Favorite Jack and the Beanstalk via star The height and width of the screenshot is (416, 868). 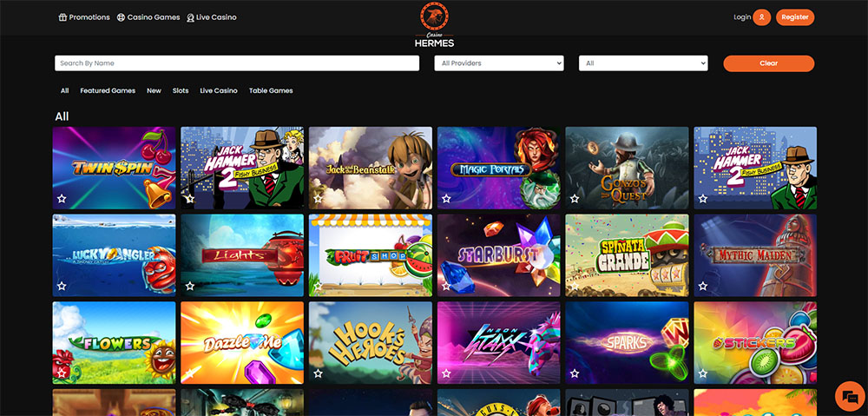click(x=318, y=198)
